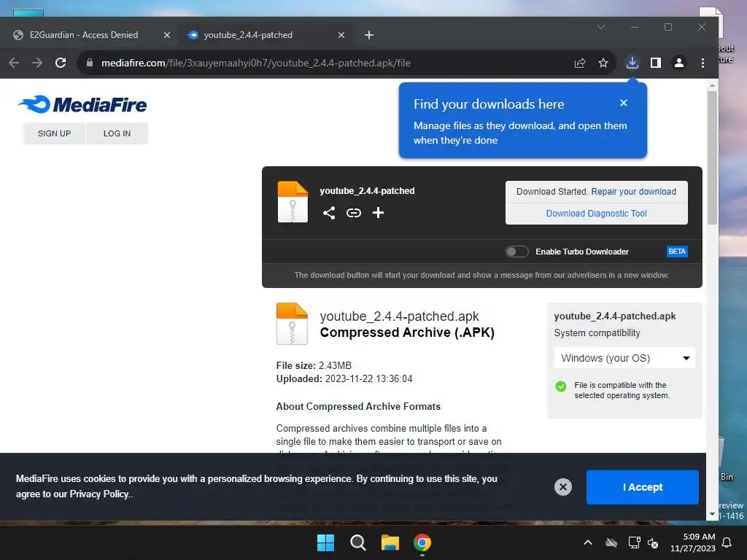
Task: Open the side panel icon in Chrome
Action: click(x=656, y=63)
